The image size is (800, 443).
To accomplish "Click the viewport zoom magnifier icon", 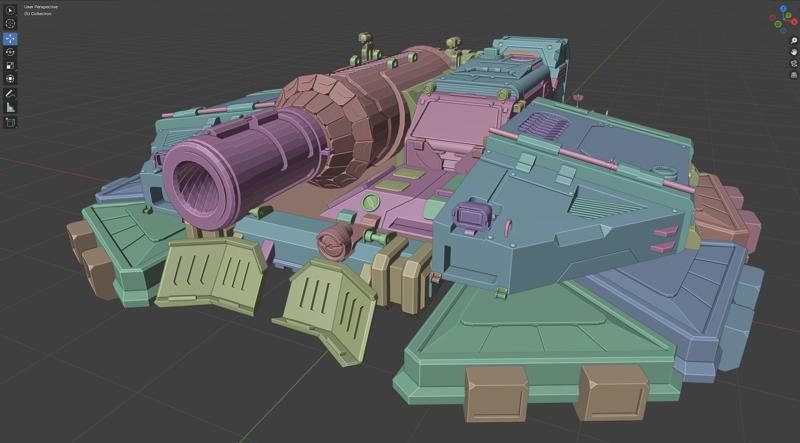I will 794,41.
